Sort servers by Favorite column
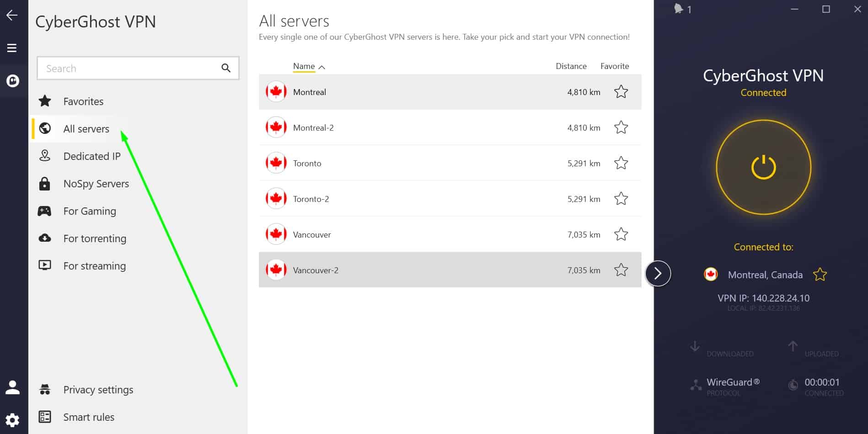 coord(615,66)
